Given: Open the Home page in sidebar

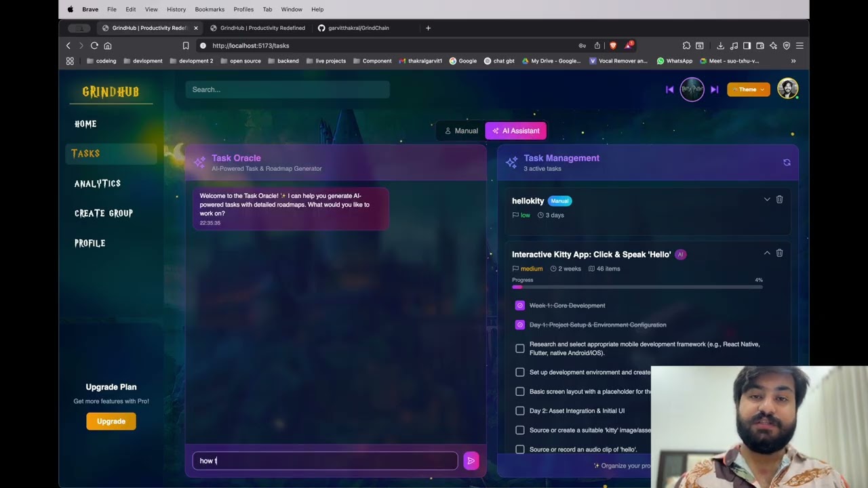Looking at the screenshot, I should pyautogui.click(x=85, y=124).
